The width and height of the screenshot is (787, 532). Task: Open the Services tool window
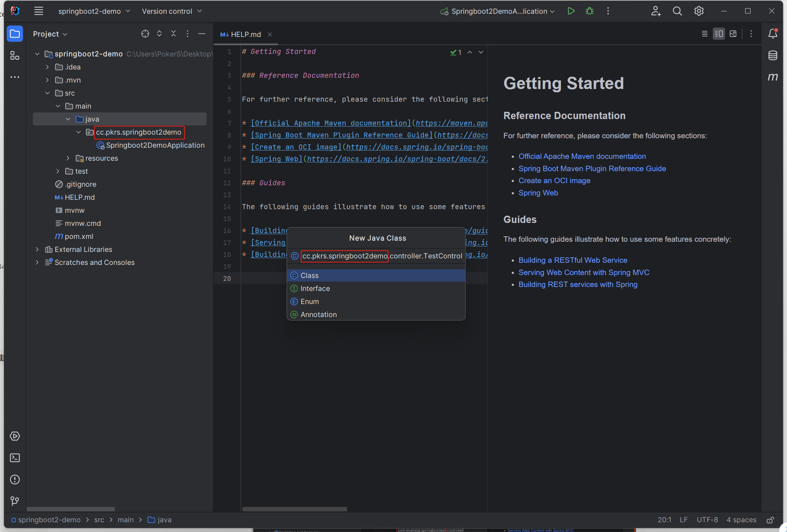coord(15,436)
